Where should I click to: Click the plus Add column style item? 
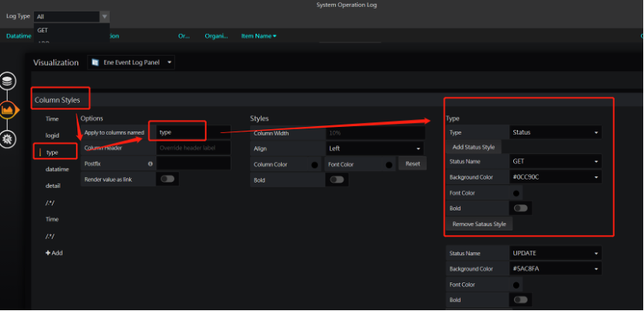pyautogui.click(x=53, y=253)
